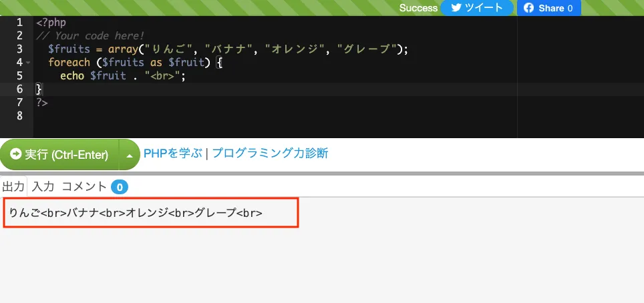The height and width of the screenshot is (303, 644).
Task: Click the ?> closing tag on line 7
Action: [42, 103]
